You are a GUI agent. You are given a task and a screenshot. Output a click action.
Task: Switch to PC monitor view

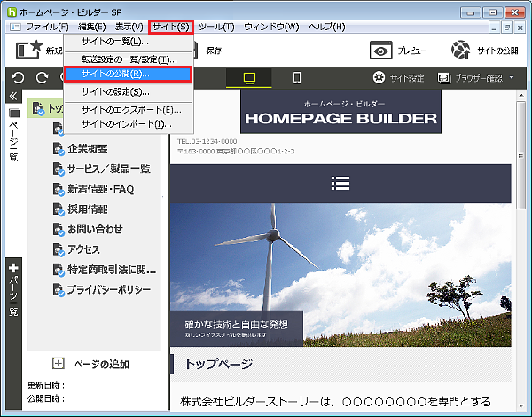coord(249,78)
